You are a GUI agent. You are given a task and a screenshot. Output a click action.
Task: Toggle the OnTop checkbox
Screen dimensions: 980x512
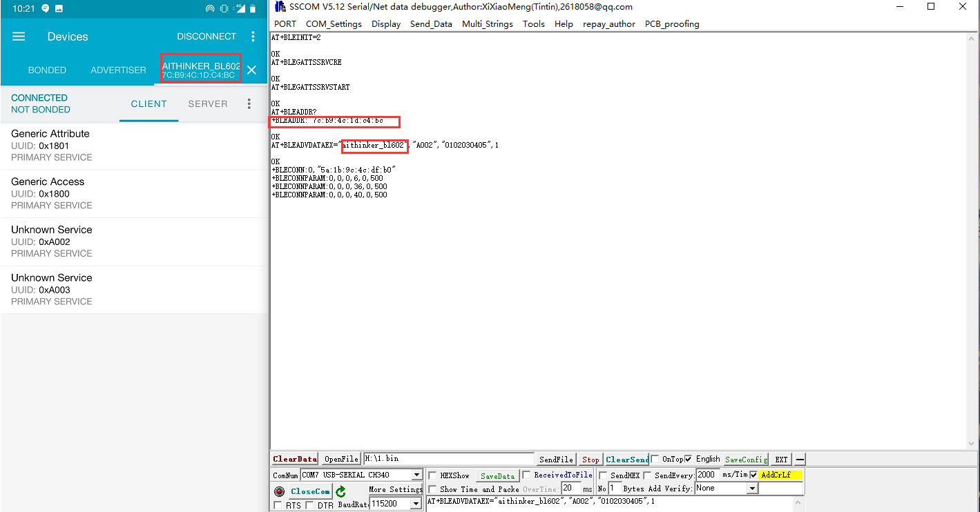point(655,459)
